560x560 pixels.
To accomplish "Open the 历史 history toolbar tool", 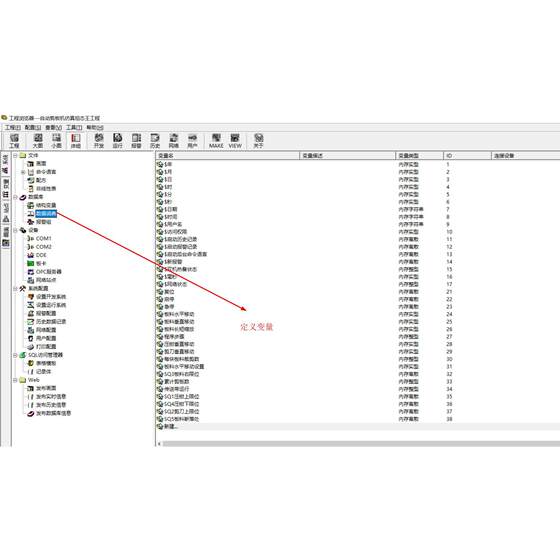I will click(x=155, y=141).
